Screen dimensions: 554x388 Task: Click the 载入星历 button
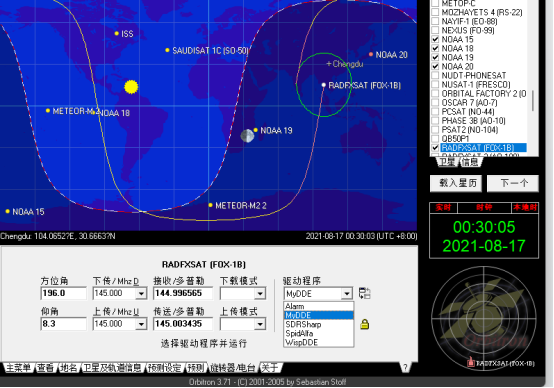(x=456, y=183)
